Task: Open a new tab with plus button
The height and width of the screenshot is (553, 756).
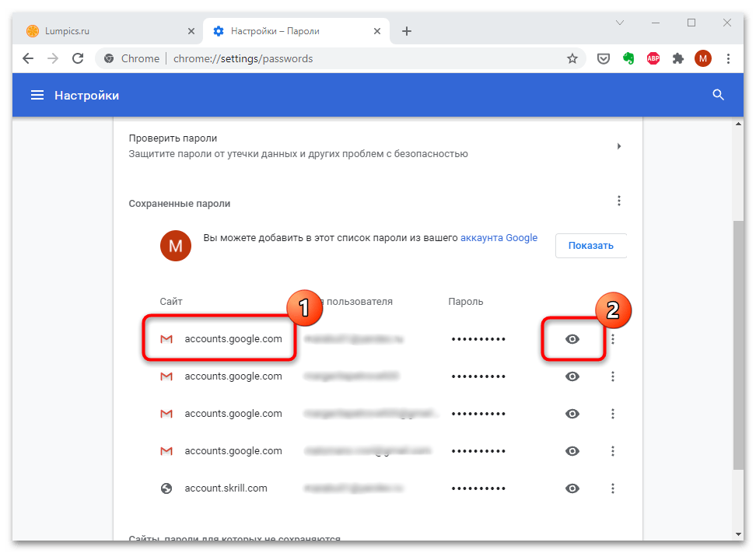Action: click(x=406, y=31)
